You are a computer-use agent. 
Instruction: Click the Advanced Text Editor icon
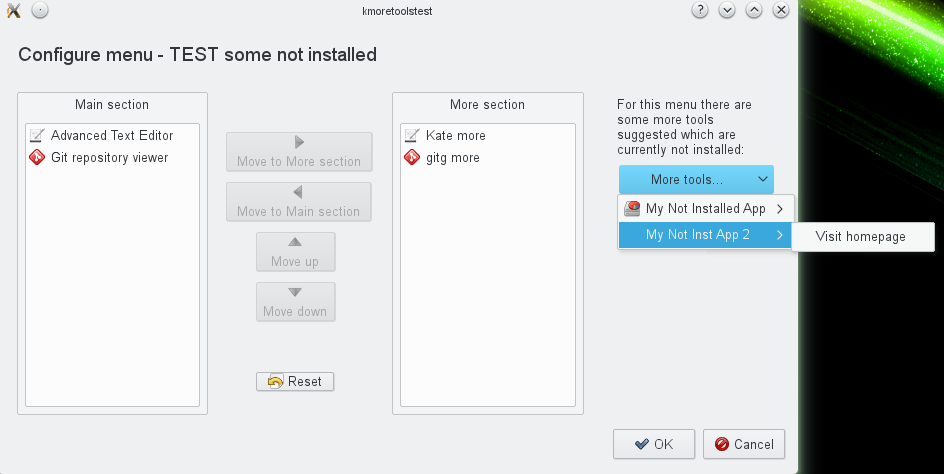click(37, 135)
